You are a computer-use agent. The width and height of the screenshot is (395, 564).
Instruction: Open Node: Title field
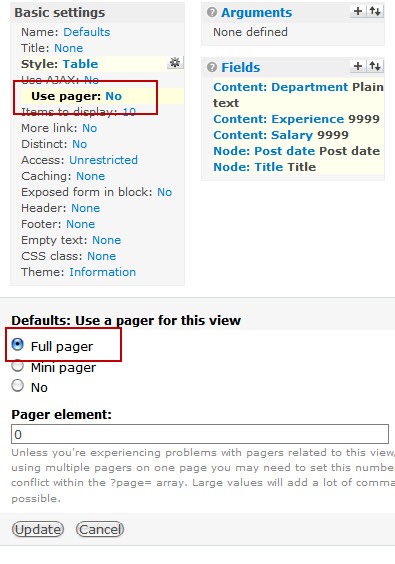pos(248,167)
